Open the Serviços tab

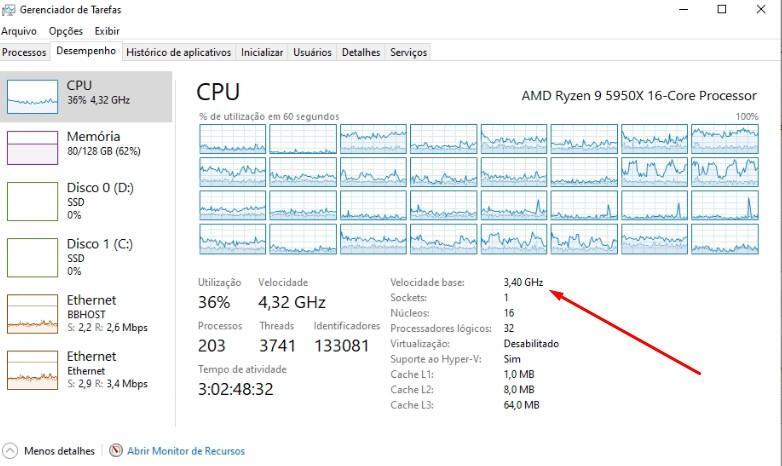[408, 52]
